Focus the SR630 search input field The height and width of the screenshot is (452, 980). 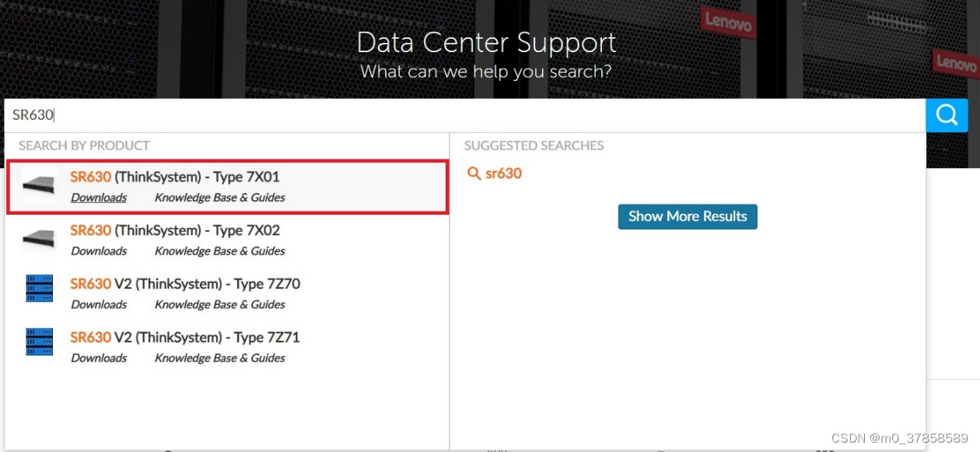(x=467, y=115)
